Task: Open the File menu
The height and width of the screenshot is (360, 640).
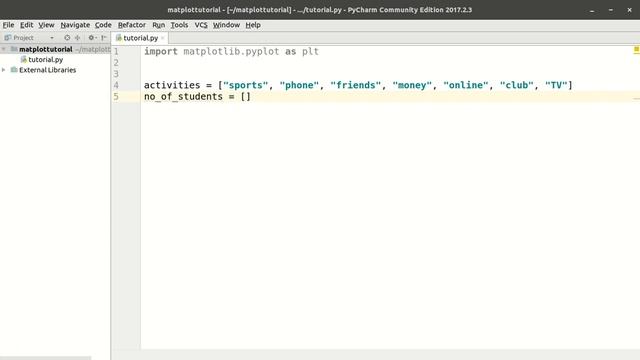Action: click(8, 25)
